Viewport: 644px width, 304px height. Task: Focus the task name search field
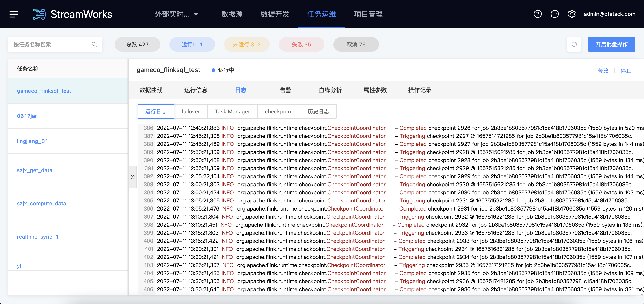55,44
